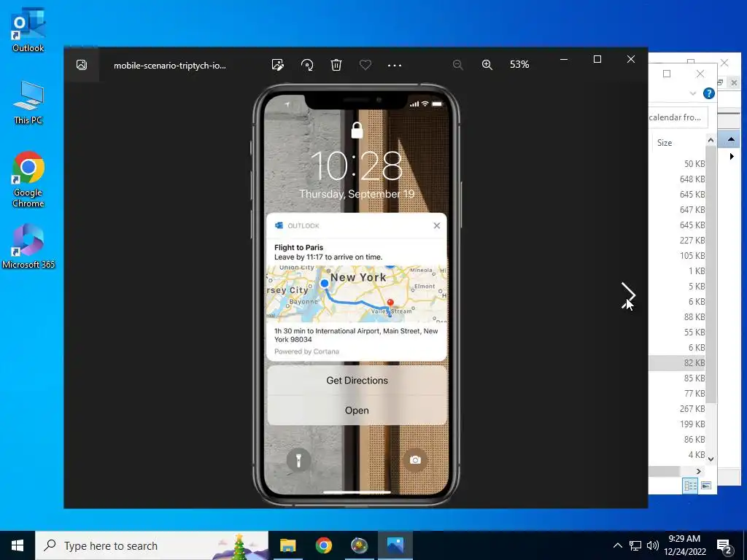The width and height of the screenshot is (747, 560).
Task: Open the network tray icon
Action: 635,545
